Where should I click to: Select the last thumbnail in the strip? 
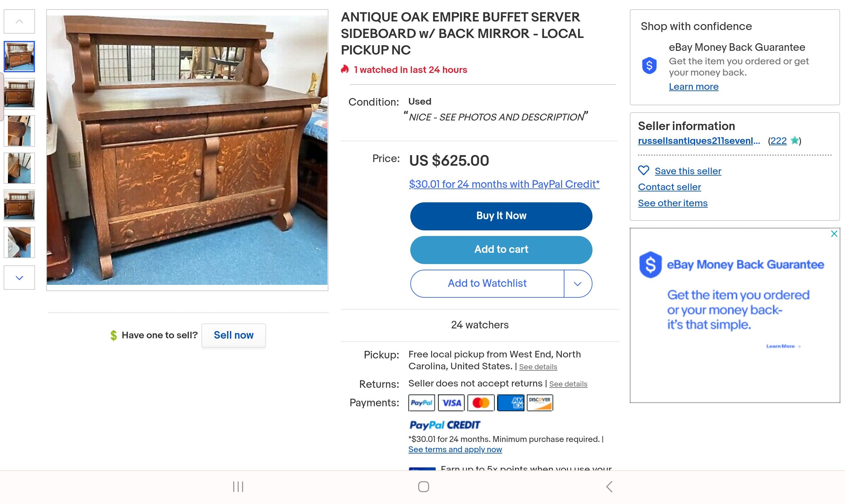pyautogui.click(x=19, y=243)
